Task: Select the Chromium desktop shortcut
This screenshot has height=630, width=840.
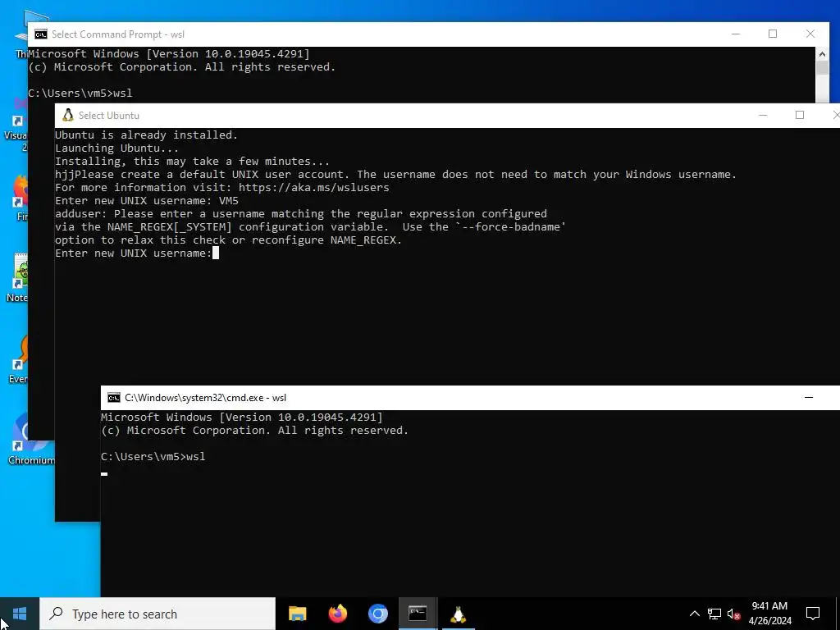Action: coord(30,441)
